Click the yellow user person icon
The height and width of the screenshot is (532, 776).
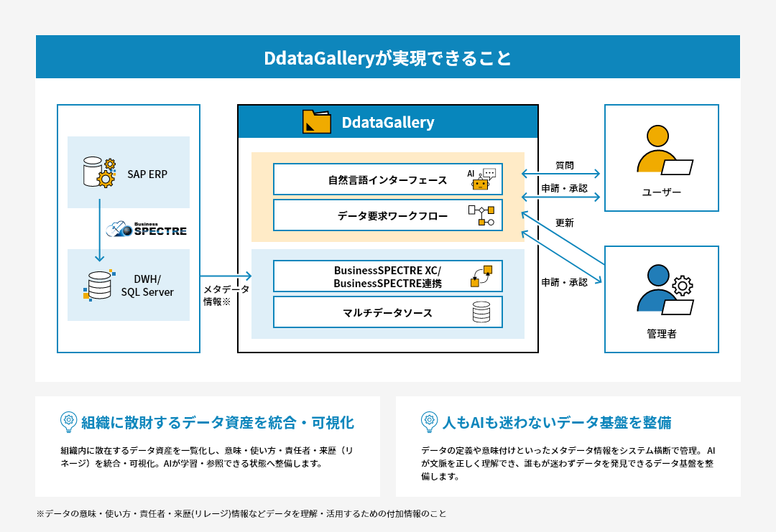pos(664,150)
